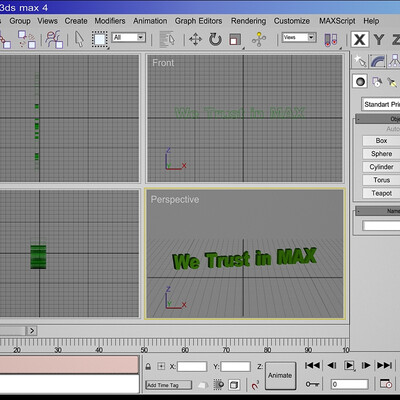
Task: Click the Perspective viewport label
Action: pyautogui.click(x=175, y=199)
